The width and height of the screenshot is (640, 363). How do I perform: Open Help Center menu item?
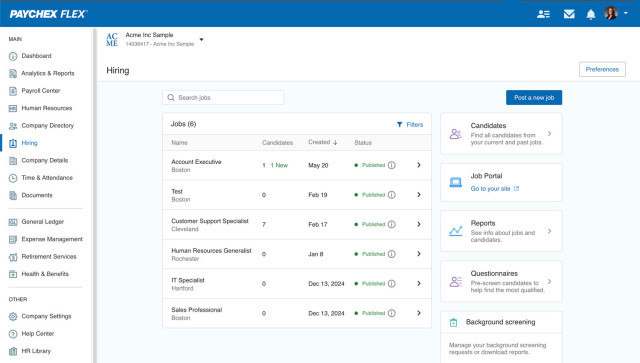pos(38,334)
